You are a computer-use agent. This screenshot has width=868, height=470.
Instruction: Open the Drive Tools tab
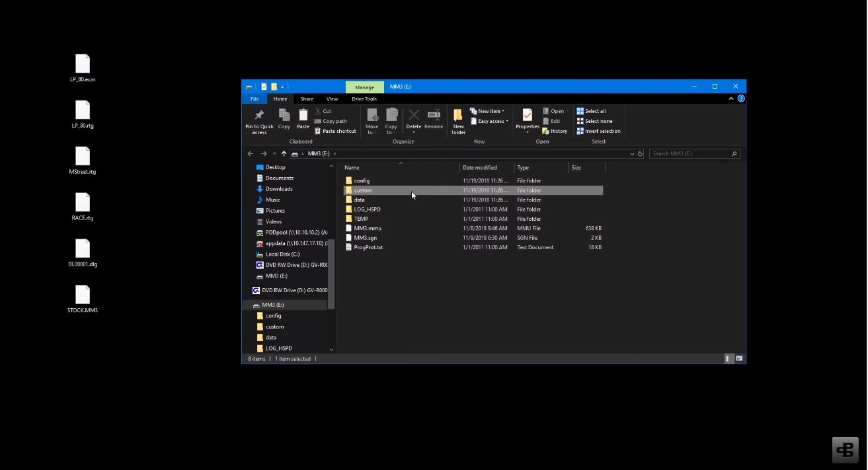[x=364, y=98]
